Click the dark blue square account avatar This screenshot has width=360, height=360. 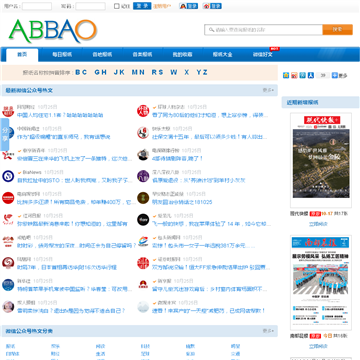8,284
